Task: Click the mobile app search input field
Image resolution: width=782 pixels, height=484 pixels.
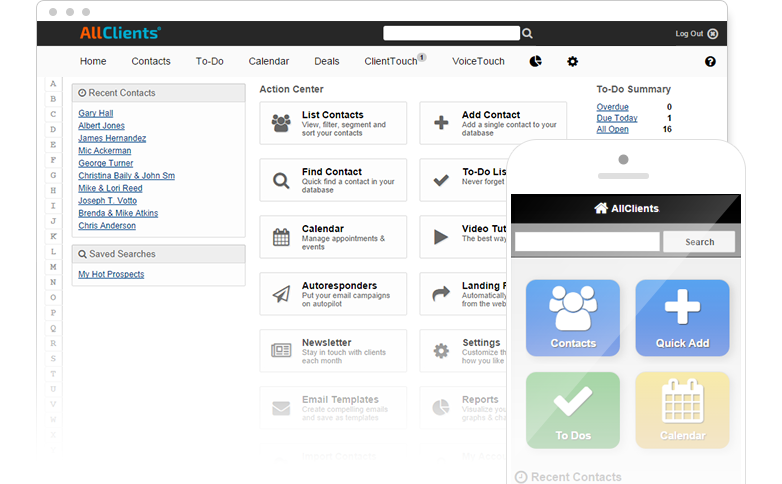Action: pos(587,242)
